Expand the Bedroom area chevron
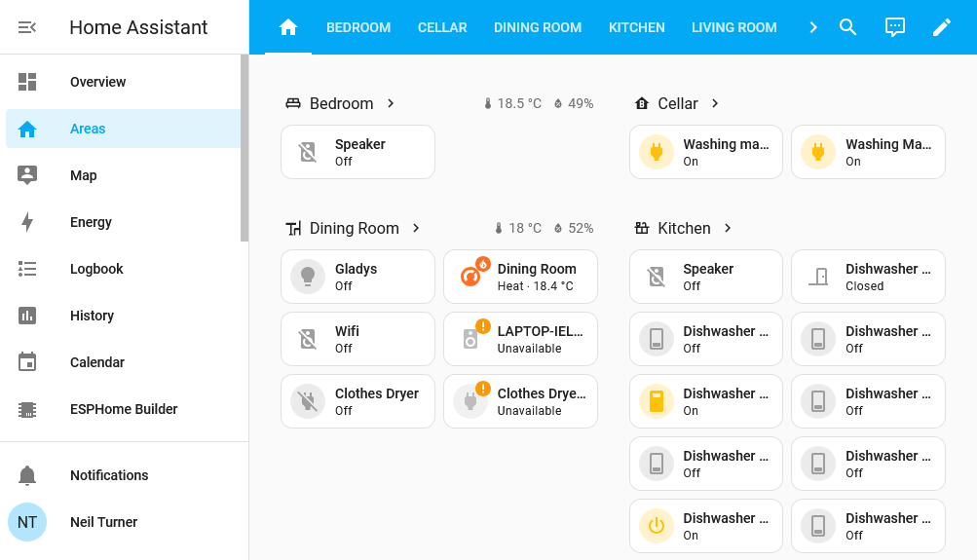 (391, 103)
